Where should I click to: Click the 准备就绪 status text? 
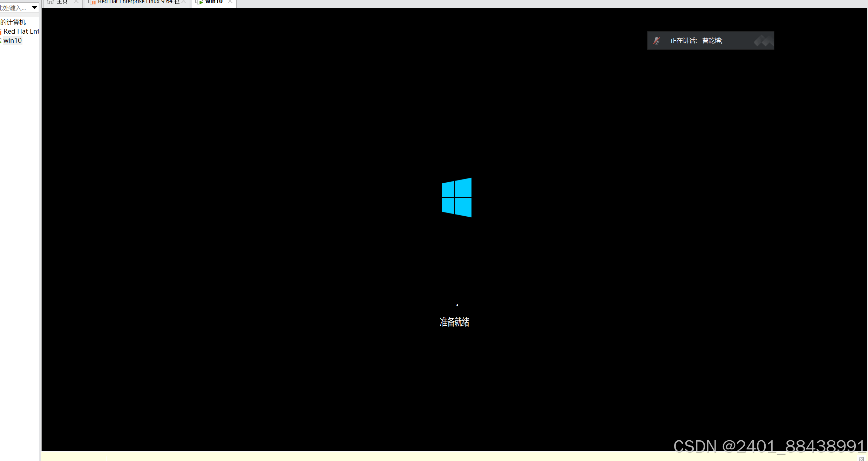point(454,322)
